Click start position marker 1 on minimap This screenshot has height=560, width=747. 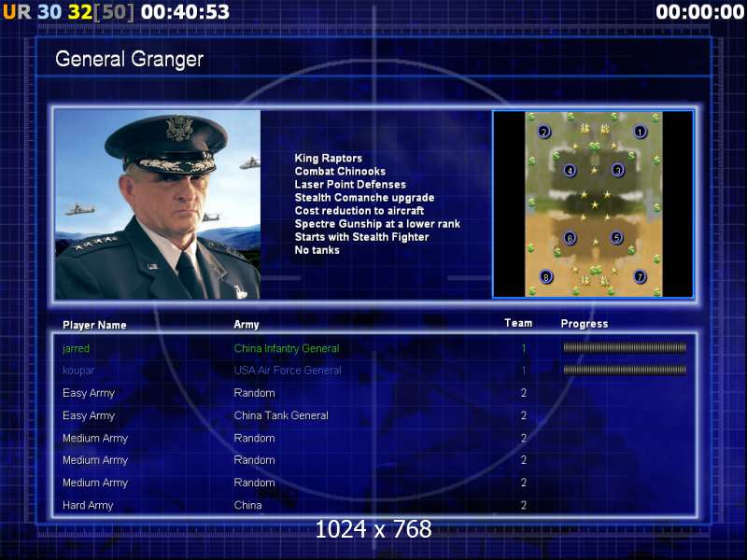pos(640,132)
